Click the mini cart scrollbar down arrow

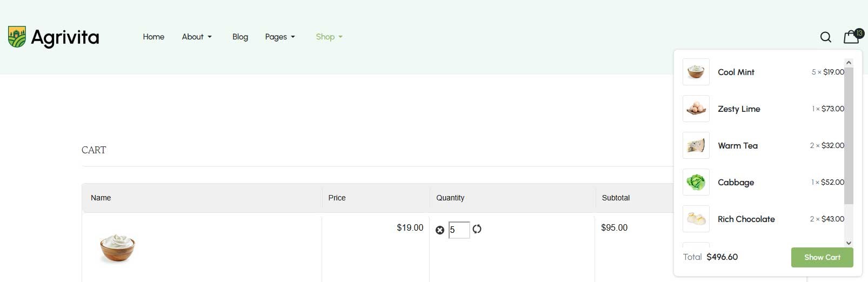pos(849,243)
